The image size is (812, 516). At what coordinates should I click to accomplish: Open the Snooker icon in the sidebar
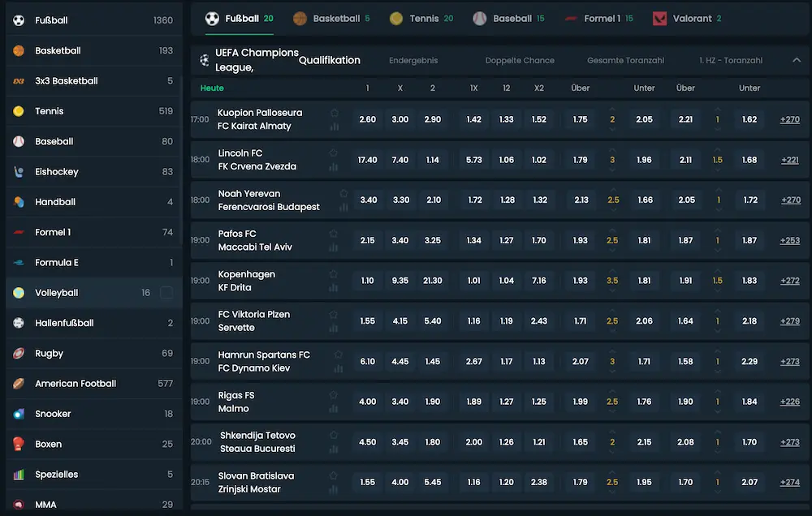click(19, 414)
